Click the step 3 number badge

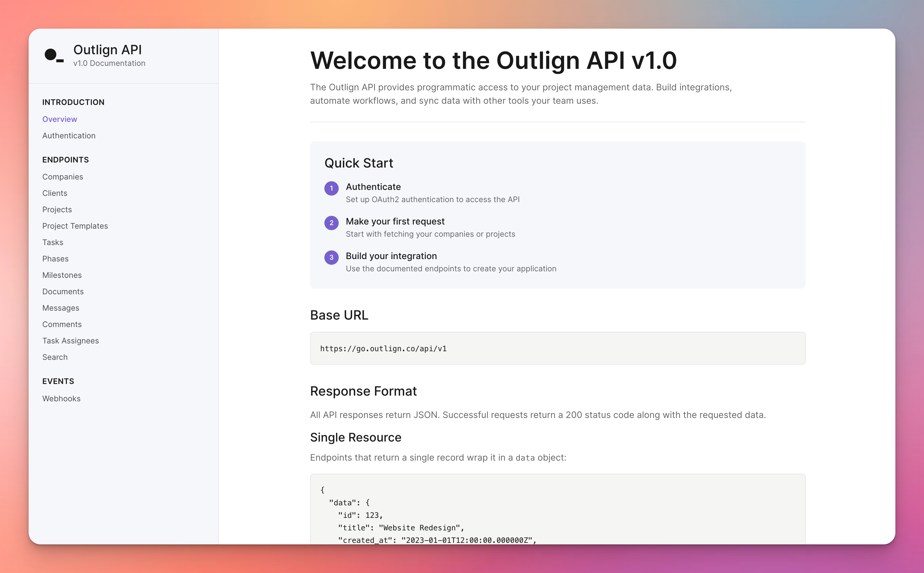click(x=331, y=257)
